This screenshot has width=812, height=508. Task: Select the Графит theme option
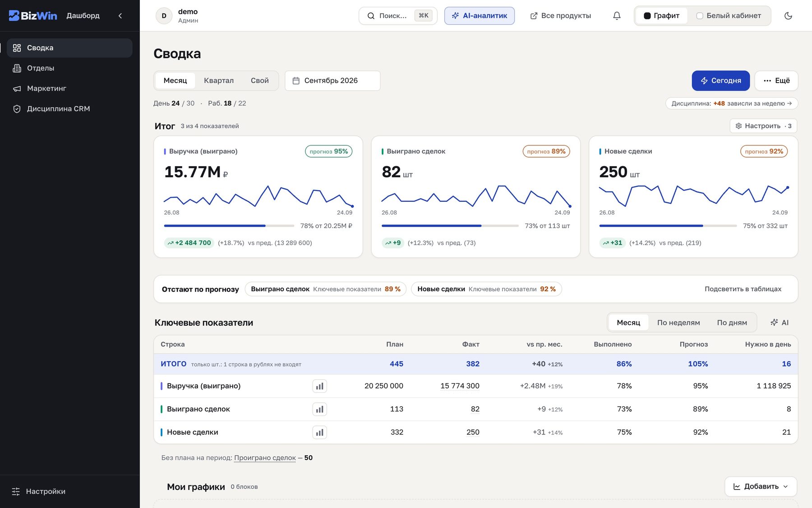point(661,16)
